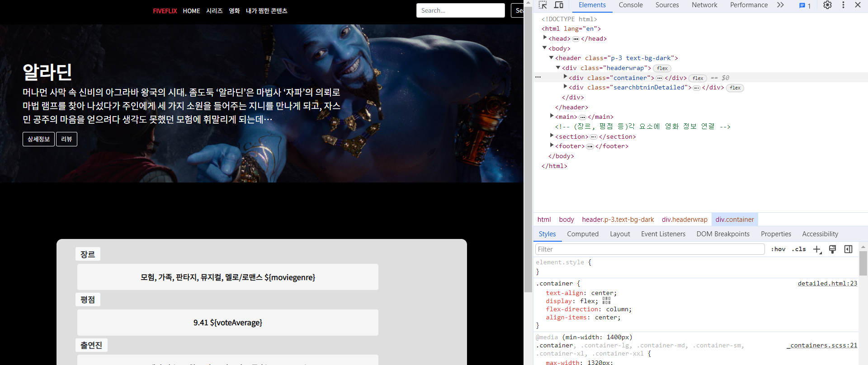The height and width of the screenshot is (365, 868).
Task: Toggle the :hov element state button
Action: coord(778,249)
